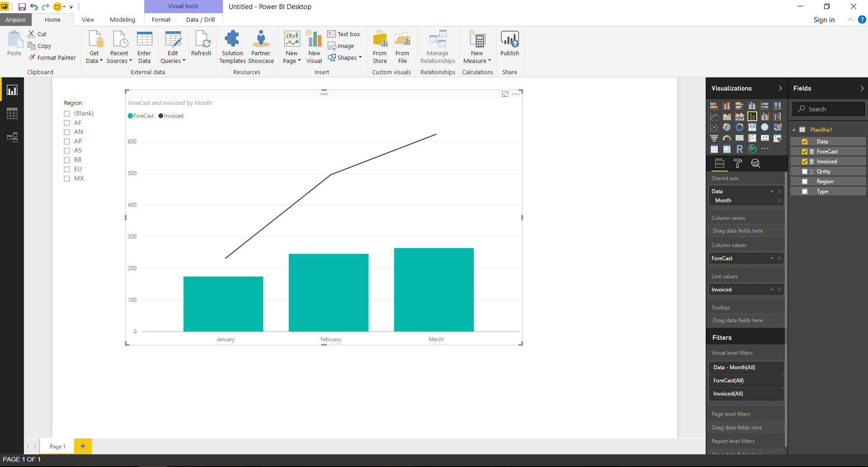This screenshot has width=868, height=467.
Task: Choose the pie chart visualization
Action: coord(727,127)
